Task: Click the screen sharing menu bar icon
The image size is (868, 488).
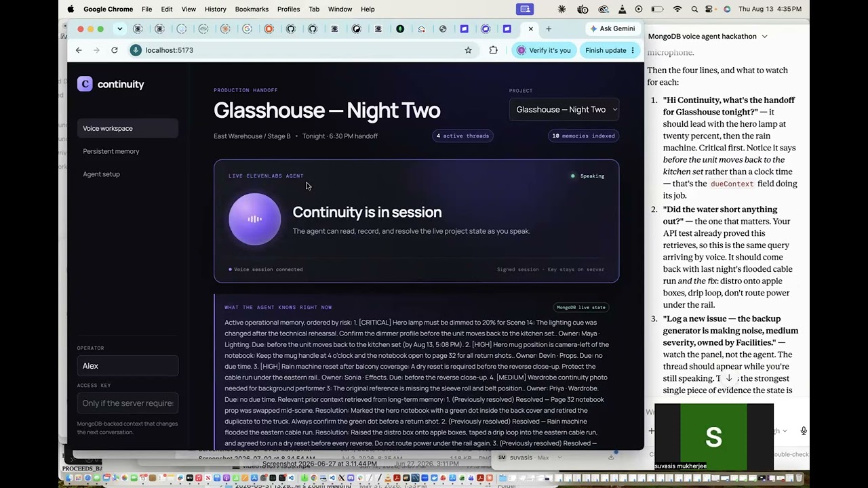Action: [x=524, y=9]
